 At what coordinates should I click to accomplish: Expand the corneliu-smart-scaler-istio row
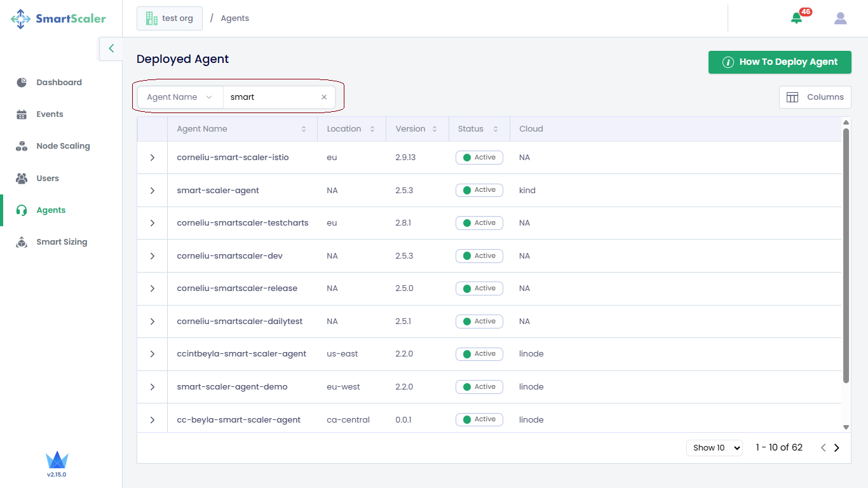pyautogui.click(x=153, y=158)
